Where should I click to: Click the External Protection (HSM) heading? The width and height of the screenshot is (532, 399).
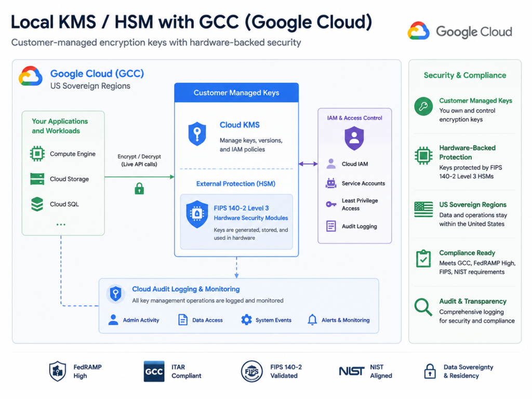(x=236, y=183)
